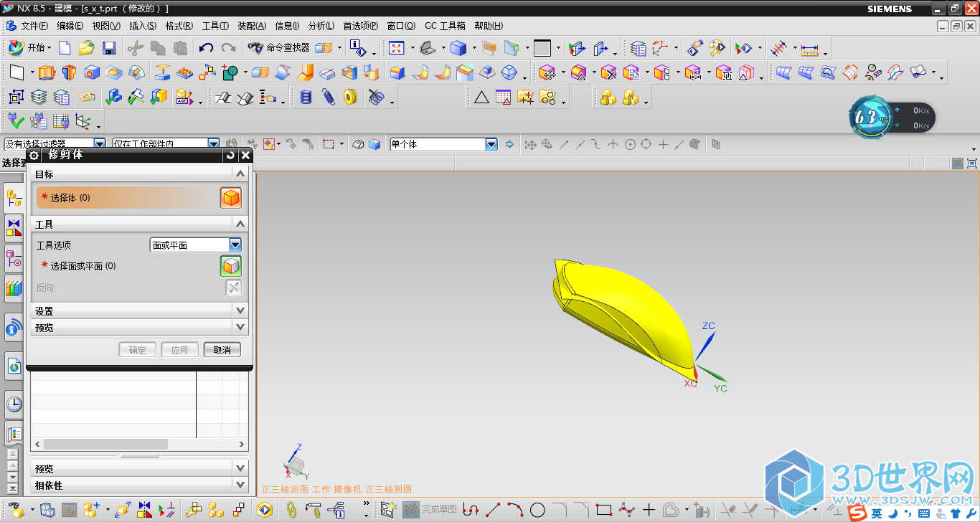Click the New file icon

point(65,48)
